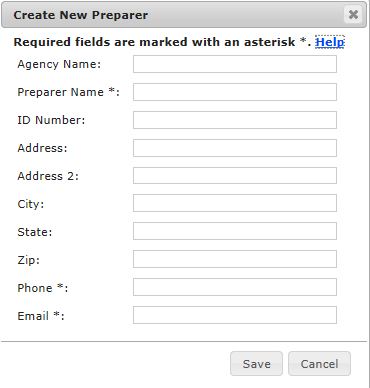Image resolution: width=370 pixels, height=388 pixels.
Task: Open the Help link
Action: pos(330,42)
